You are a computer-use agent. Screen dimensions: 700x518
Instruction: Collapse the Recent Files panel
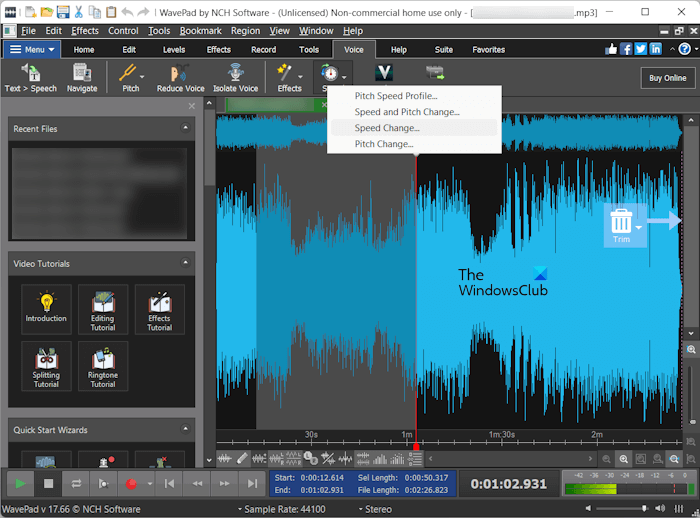pos(185,128)
